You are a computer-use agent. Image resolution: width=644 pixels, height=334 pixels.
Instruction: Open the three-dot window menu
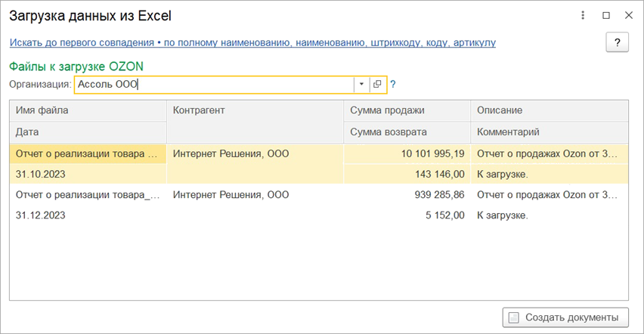(583, 15)
